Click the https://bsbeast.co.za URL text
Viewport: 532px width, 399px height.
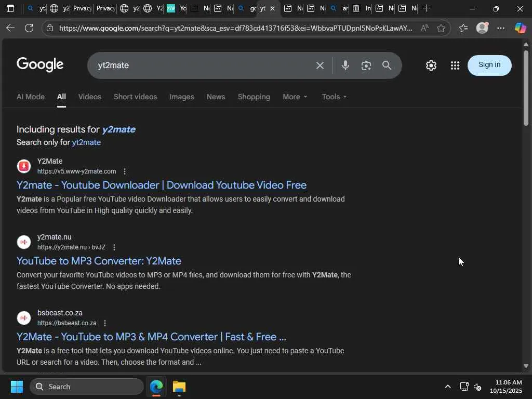tap(67, 323)
